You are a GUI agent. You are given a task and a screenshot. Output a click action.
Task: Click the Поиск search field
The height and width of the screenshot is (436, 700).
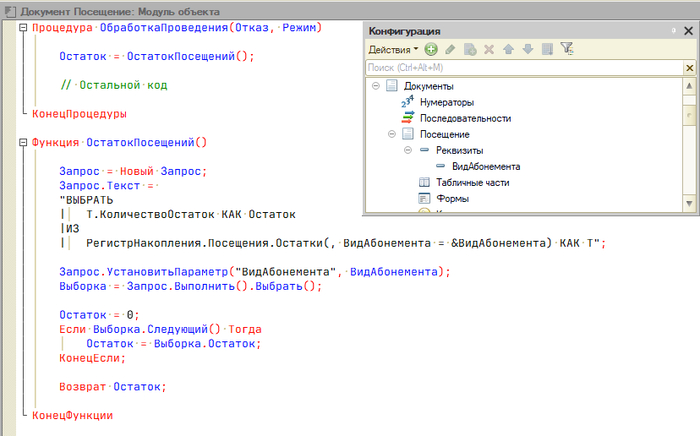coord(525,68)
